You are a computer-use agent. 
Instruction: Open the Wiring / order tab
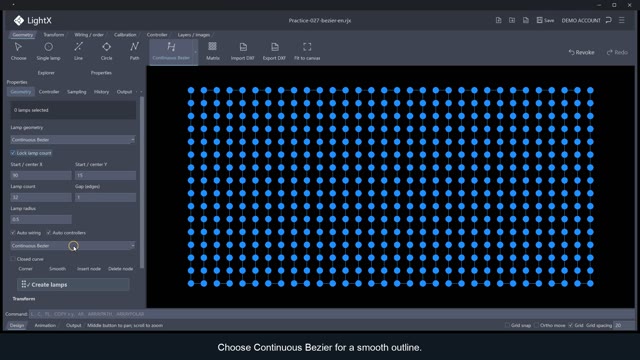coord(89,35)
